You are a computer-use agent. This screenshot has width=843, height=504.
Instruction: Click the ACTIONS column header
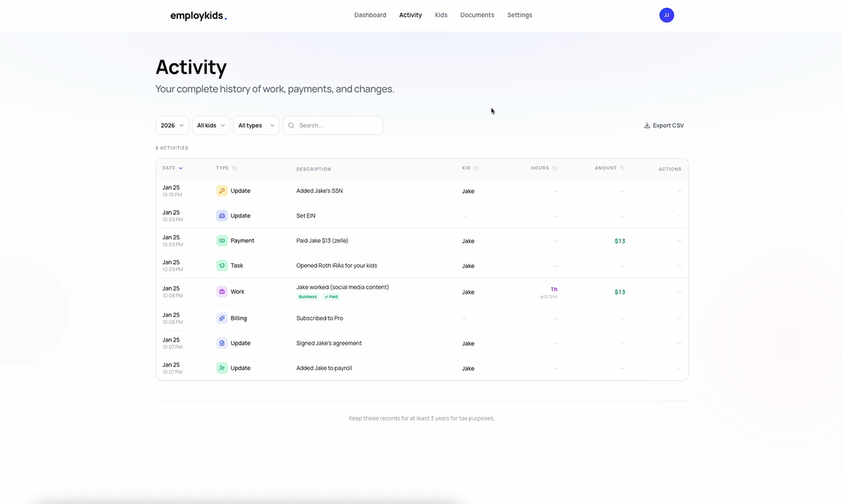[x=670, y=169]
